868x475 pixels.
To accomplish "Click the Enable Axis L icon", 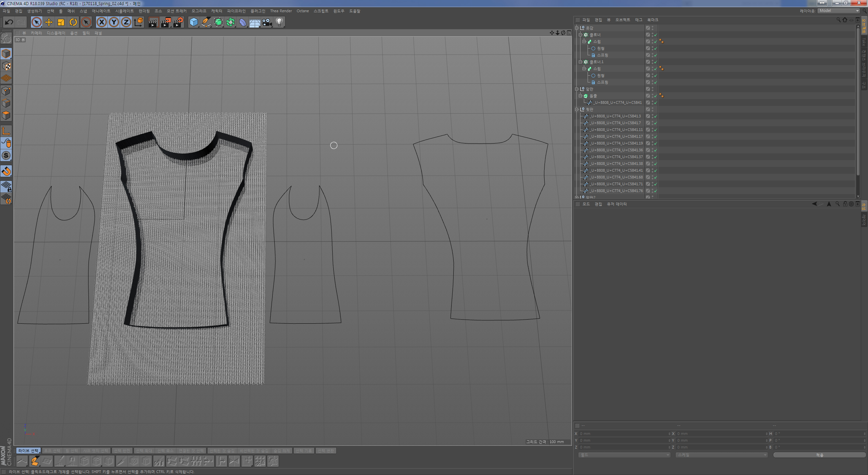I will [6, 131].
